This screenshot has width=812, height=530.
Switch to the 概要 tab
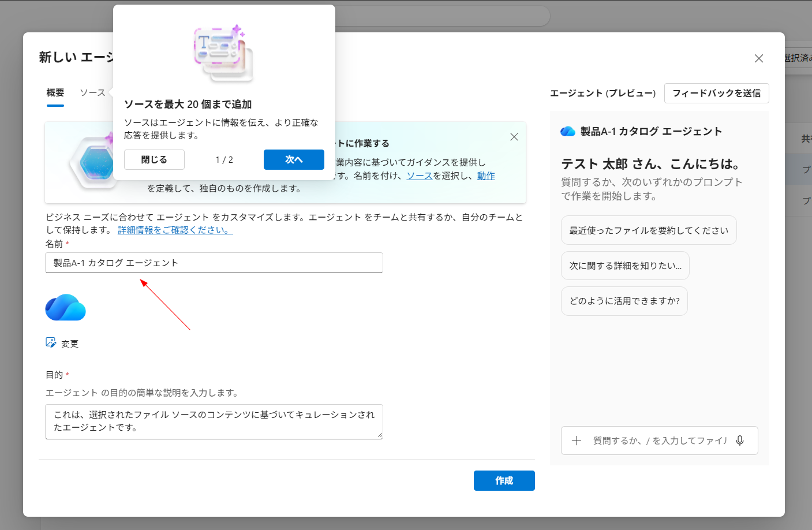pos(55,93)
